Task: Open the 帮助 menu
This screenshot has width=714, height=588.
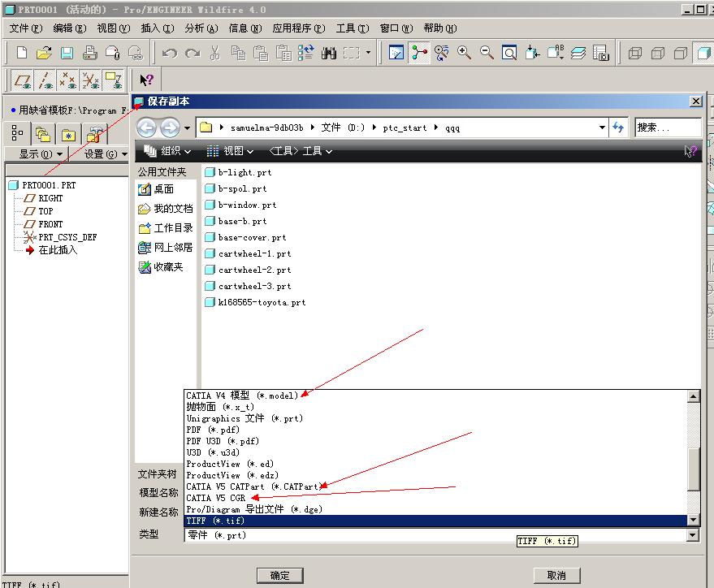Action: pyautogui.click(x=440, y=28)
